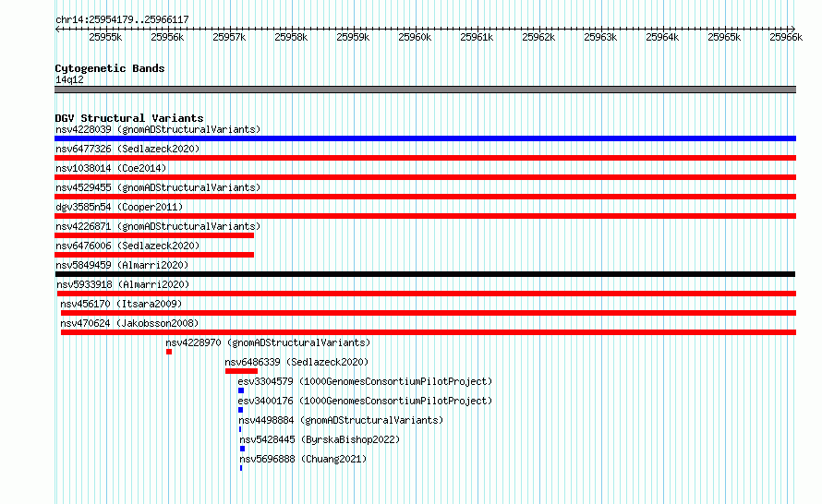Image resolution: width=822 pixels, height=504 pixels.
Task: Click the gray 14q12 cytogenetic band bar
Action: click(425, 90)
